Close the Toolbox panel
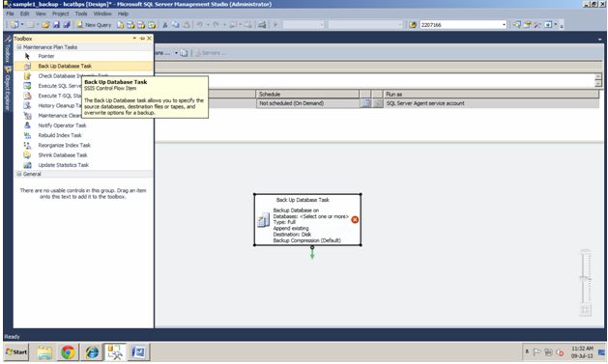Screen dimensions: 608x364 coord(149,39)
